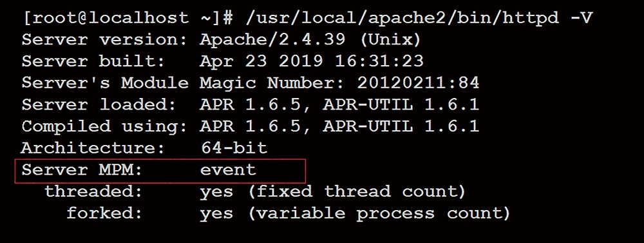Select the Apache/2.4.39 version text
Viewport: 644px width, 243px height.
pyautogui.click(x=272, y=40)
